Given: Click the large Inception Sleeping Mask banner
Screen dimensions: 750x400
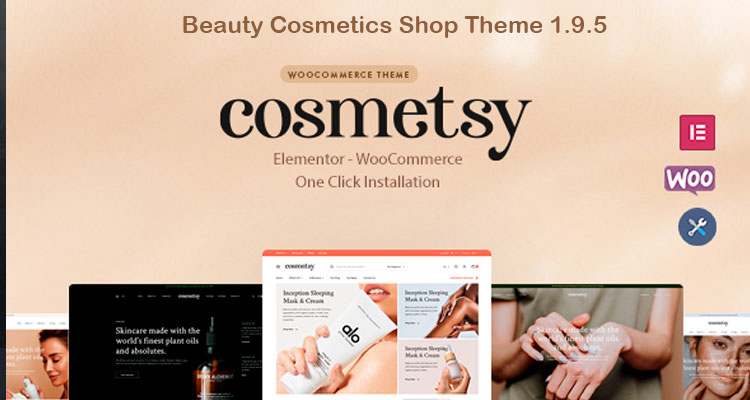Looking at the screenshot, I should (x=336, y=338).
